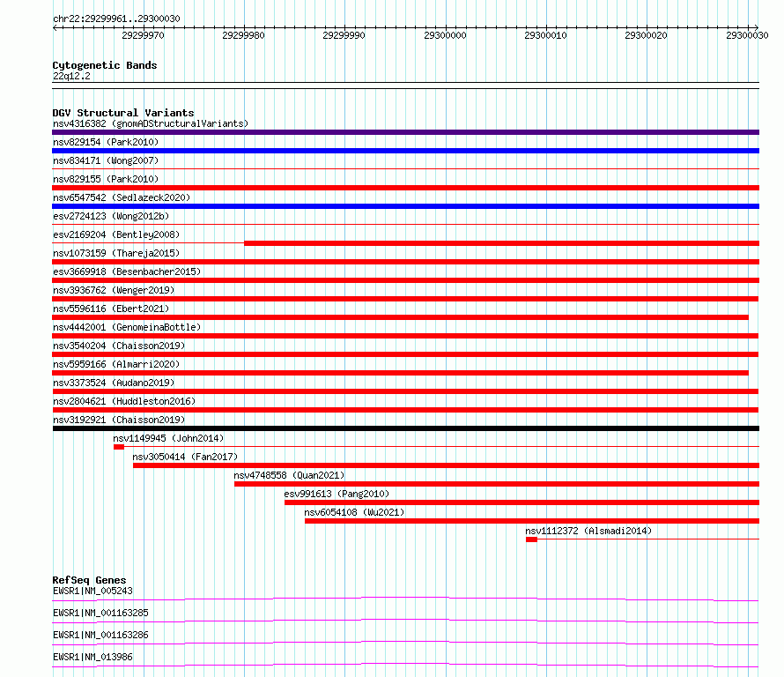The image size is (784, 677).
Task: Click the small red block under nsv1112372
Action: pos(531,539)
